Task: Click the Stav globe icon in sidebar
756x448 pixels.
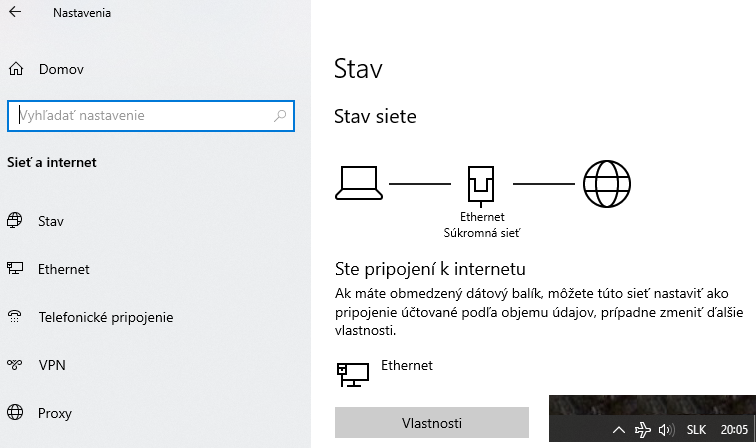Action: 15,221
